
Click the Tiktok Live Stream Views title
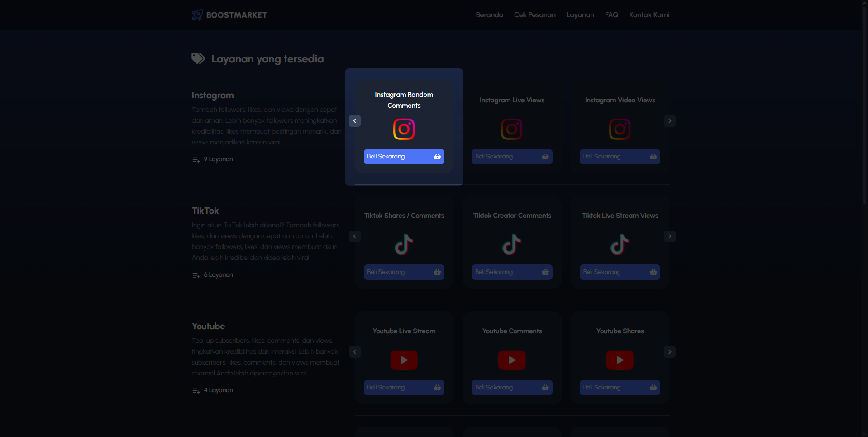pos(620,216)
